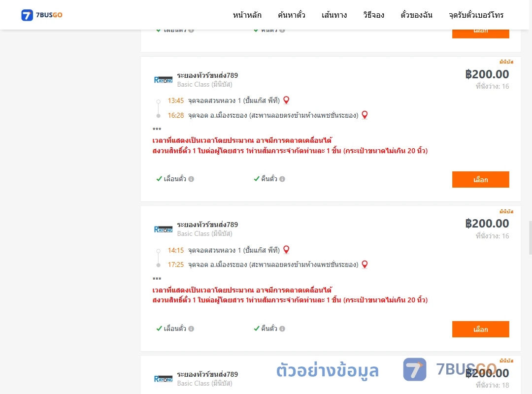Click price ฿200.00 in 13:45 card
This screenshot has width=532, height=394.
point(487,74)
